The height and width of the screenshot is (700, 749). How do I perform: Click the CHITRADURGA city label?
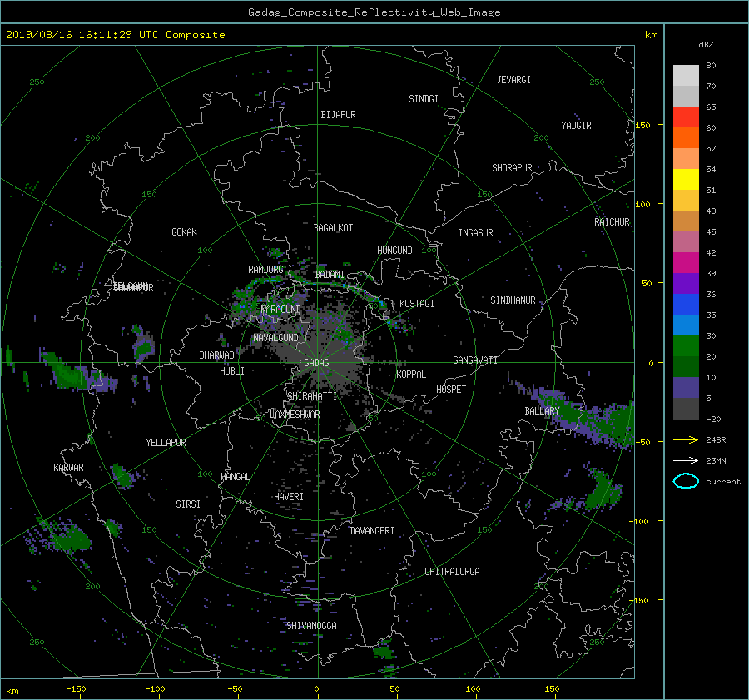point(452,572)
